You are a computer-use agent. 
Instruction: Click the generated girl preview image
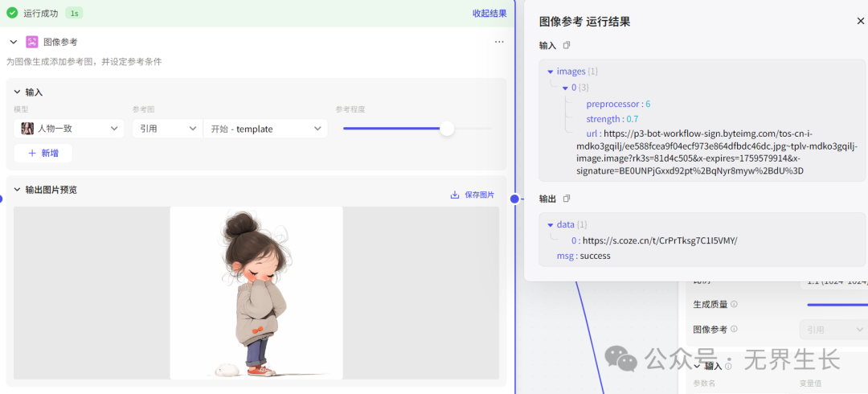click(x=256, y=293)
